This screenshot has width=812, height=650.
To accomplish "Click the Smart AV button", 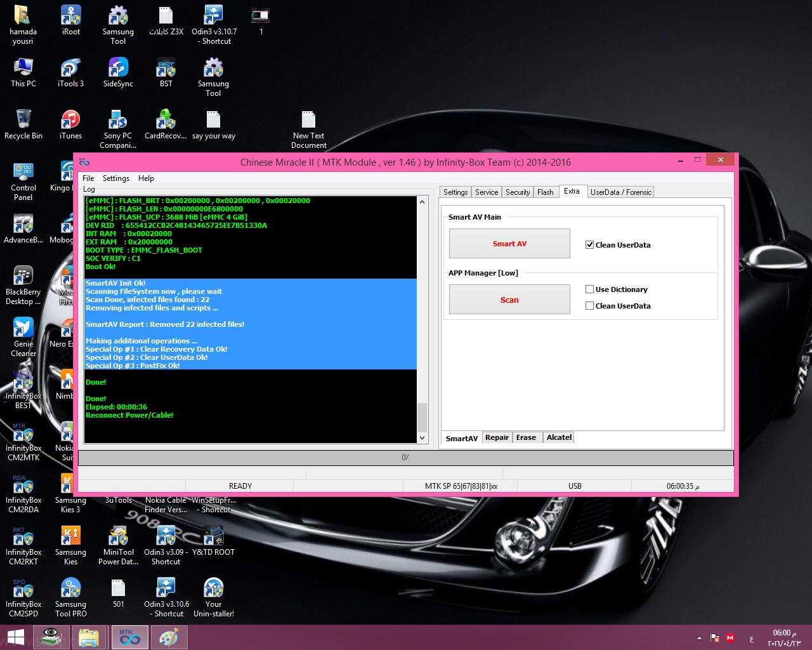I will (509, 244).
